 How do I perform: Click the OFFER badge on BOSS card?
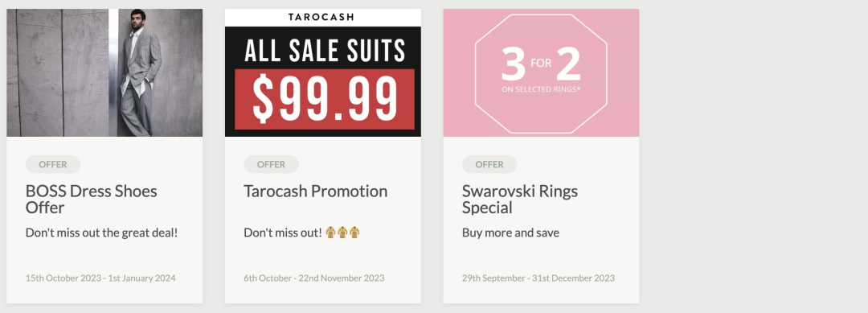pyautogui.click(x=52, y=164)
